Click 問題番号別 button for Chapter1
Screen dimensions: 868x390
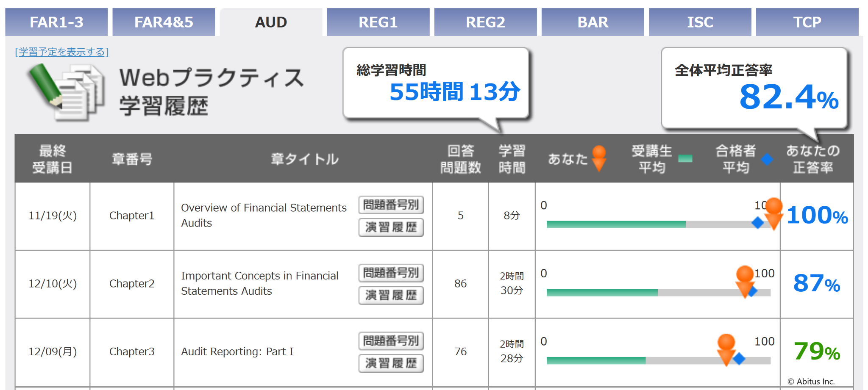[x=391, y=205]
